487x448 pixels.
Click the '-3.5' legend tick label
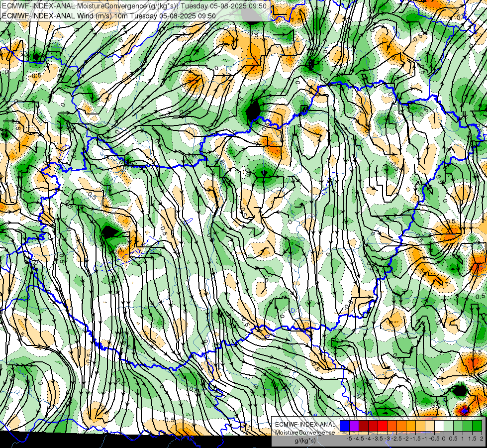(x=378, y=439)
